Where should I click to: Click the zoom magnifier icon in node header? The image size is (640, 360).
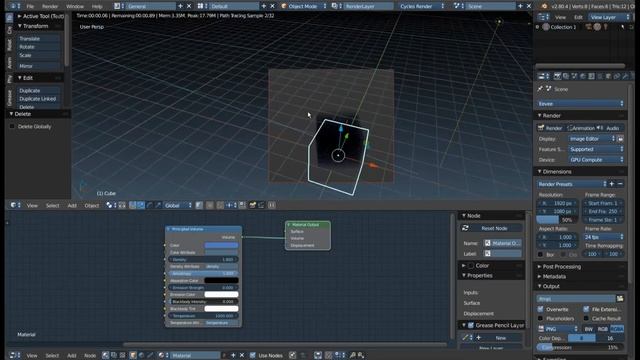(353, 355)
